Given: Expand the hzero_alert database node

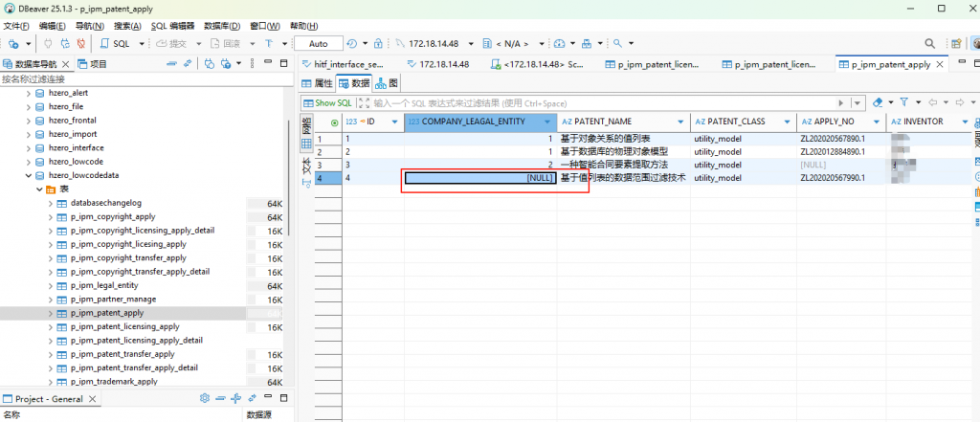Looking at the screenshot, I should (x=28, y=93).
